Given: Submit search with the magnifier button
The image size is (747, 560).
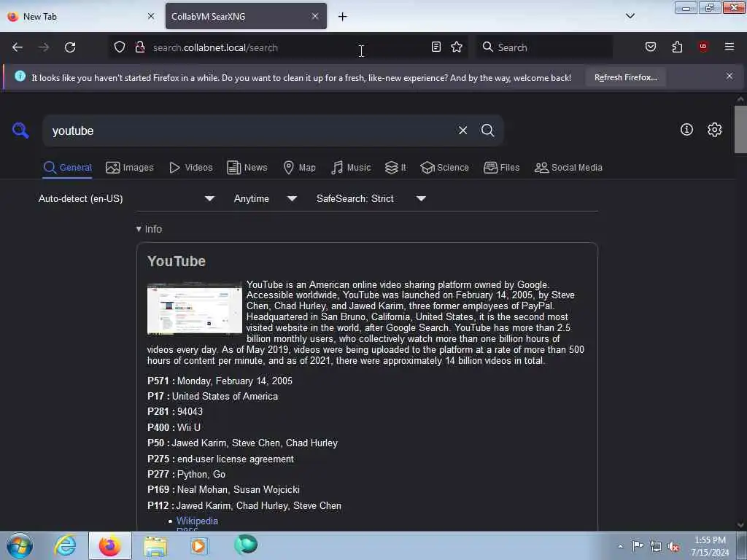Looking at the screenshot, I should 487,130.
